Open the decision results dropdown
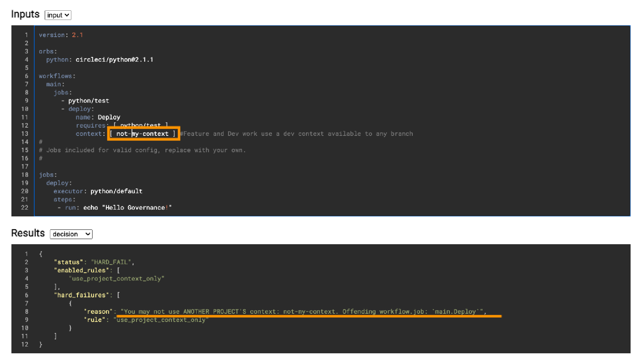 click(71, 234)
